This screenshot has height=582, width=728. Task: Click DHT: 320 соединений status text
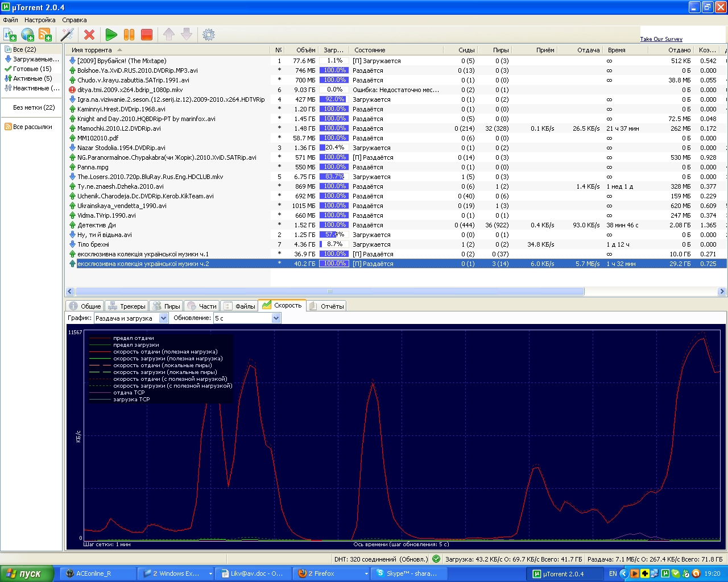(381, 559)
